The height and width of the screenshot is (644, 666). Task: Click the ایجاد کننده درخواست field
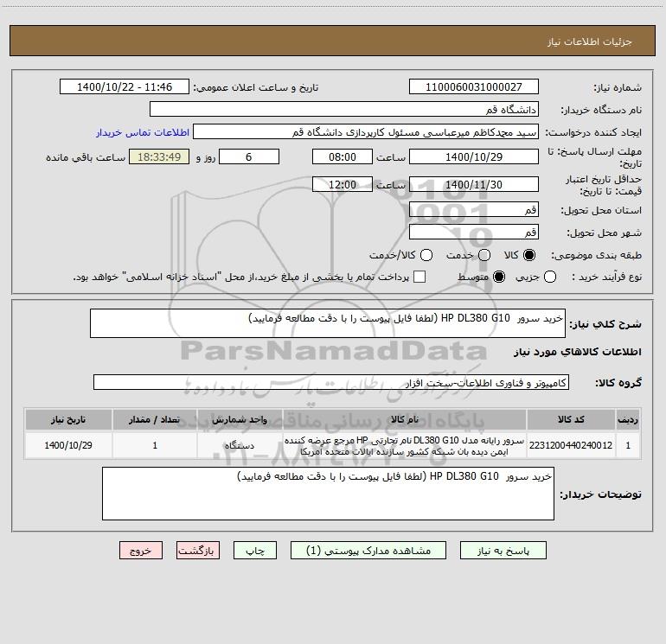pyautogui.click(x=366, y=131)
